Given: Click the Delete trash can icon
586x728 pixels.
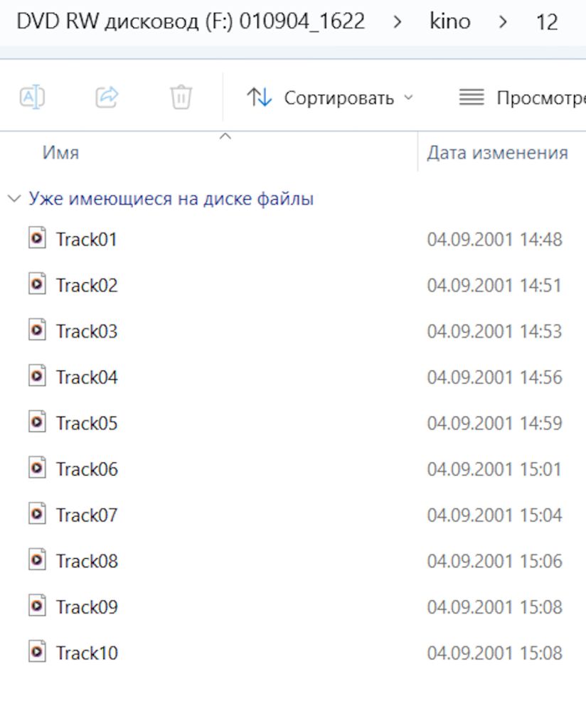Looking at the screenshot, I should tap(181, 97).
